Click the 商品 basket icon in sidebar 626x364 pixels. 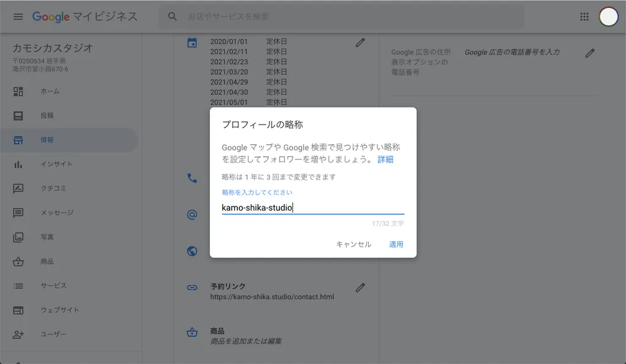tap(18, 261)
